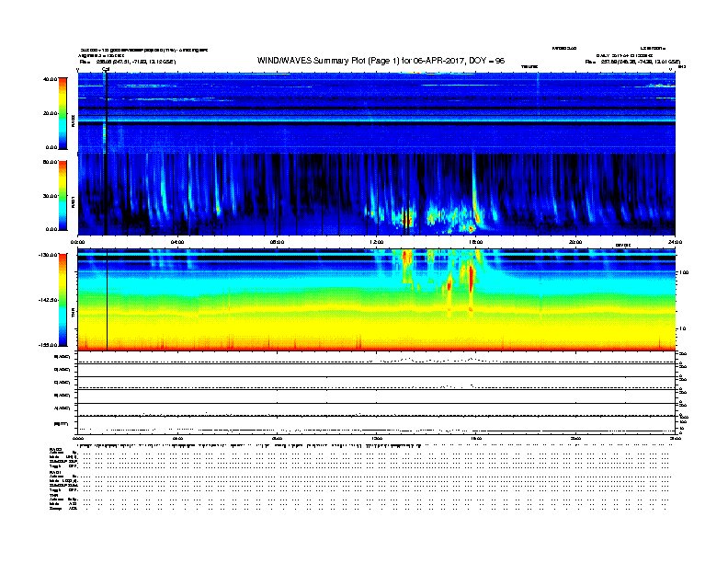Click the RAD2 status table heading at bottom
This screenshot has width=728, height=563.
coord(55,449)
